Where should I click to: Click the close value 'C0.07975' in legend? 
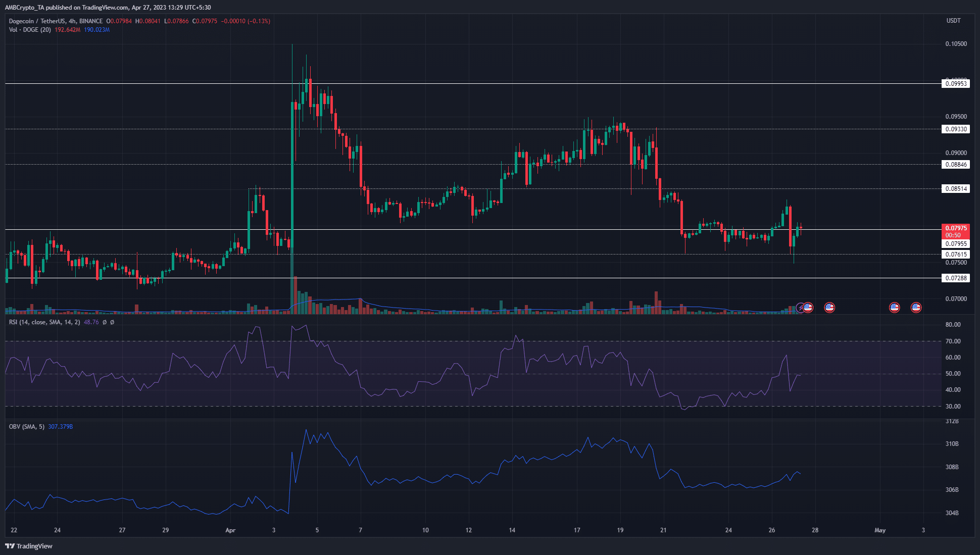[205, 21]
